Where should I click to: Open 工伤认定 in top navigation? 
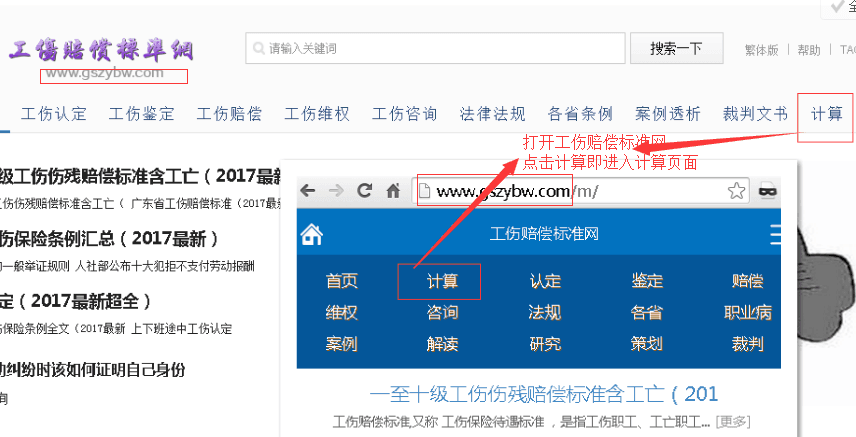tap(54, 114)
